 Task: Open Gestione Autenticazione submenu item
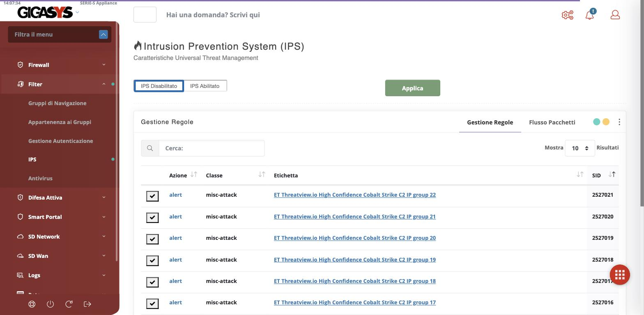[61, 141]
